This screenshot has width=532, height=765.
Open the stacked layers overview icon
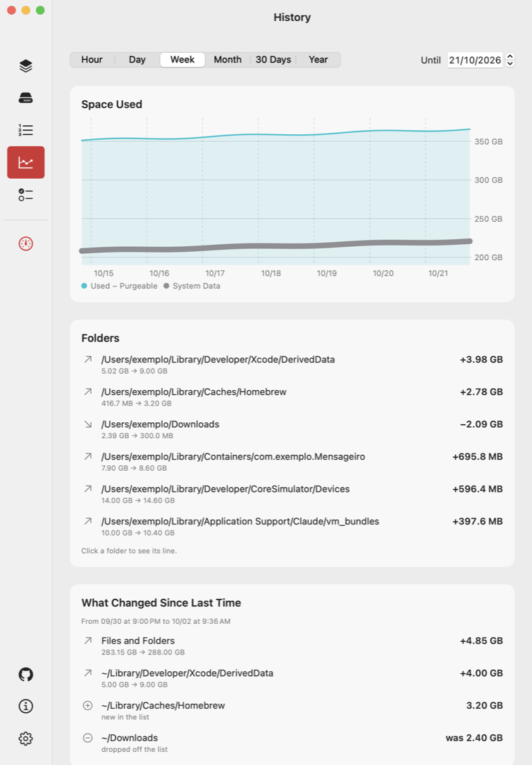click(26, 66)
